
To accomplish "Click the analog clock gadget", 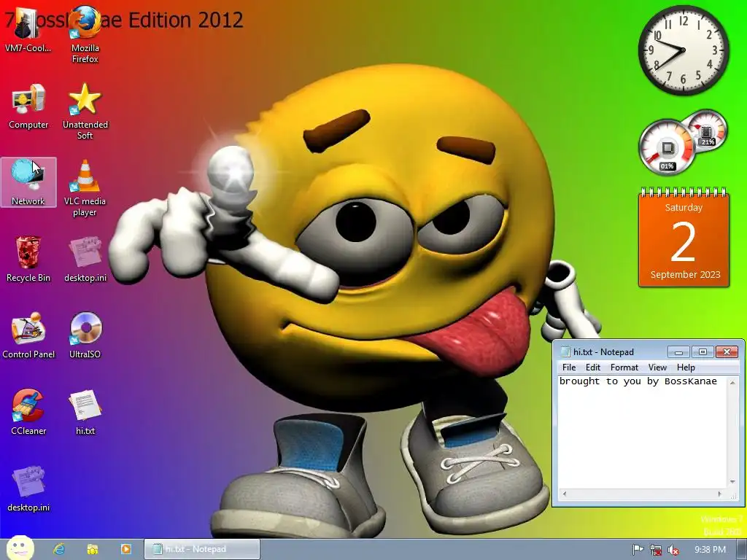I will 683,50.
